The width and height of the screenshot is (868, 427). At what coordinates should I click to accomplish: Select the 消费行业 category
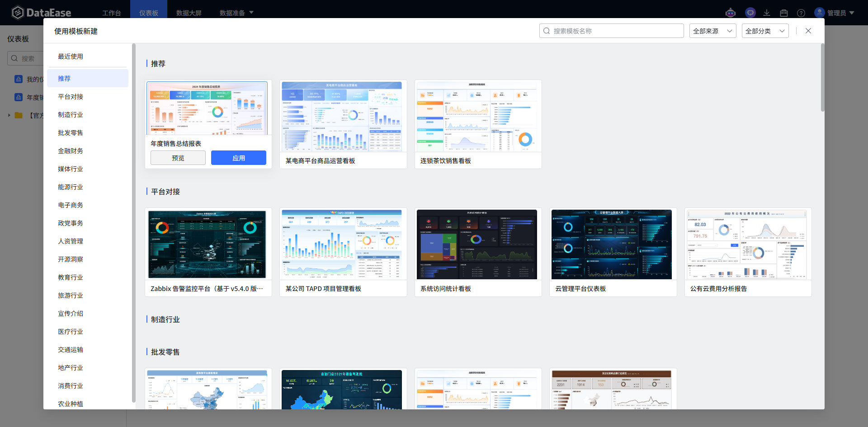(88, 385)
